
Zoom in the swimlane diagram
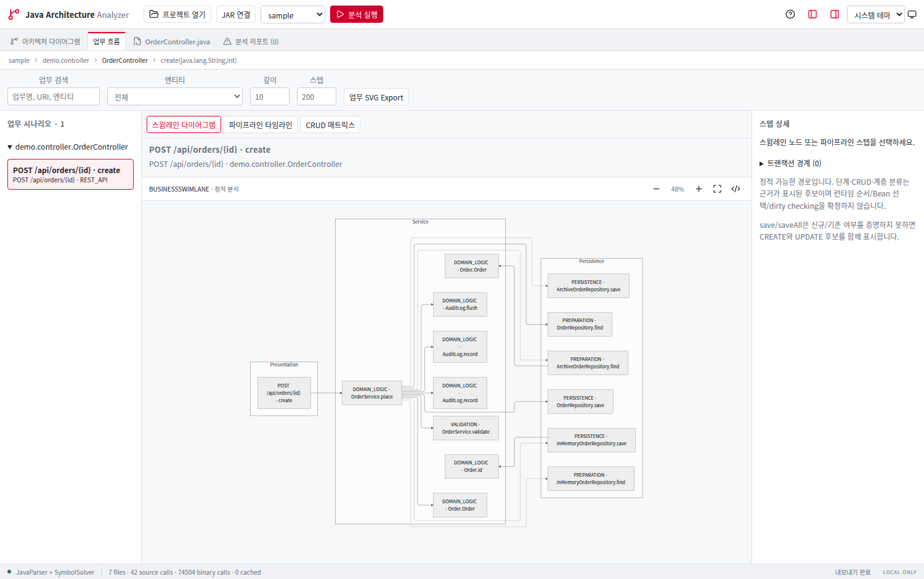[x=699, y=189]
